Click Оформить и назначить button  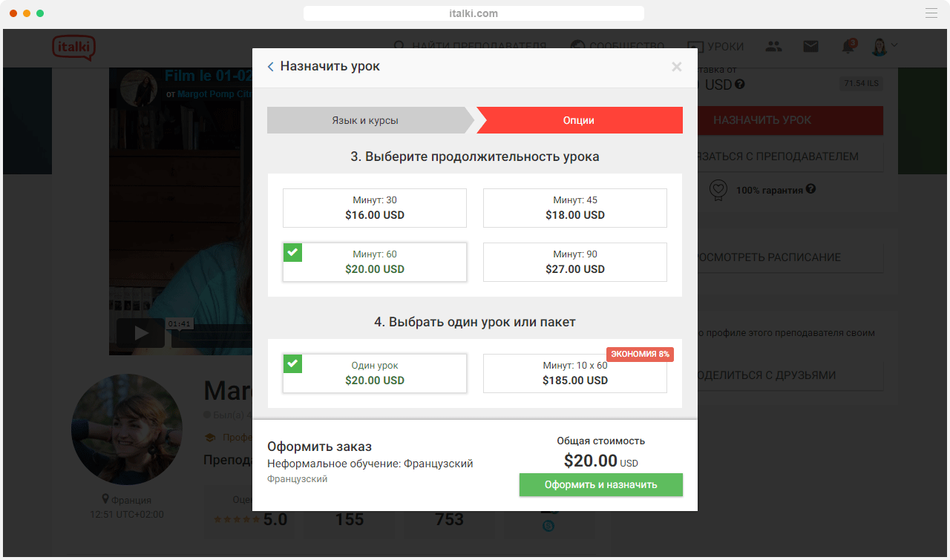pos(601,484)
